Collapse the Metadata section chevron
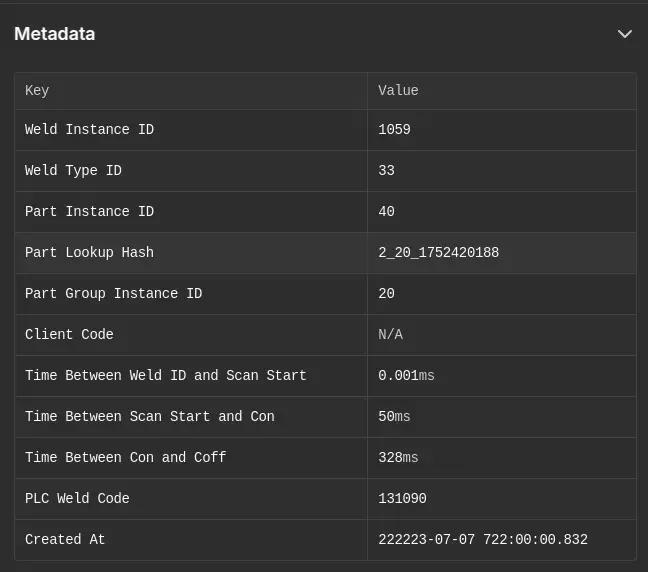Image resolution: width=648 pixels, height=572 pixels. (624, 34)
